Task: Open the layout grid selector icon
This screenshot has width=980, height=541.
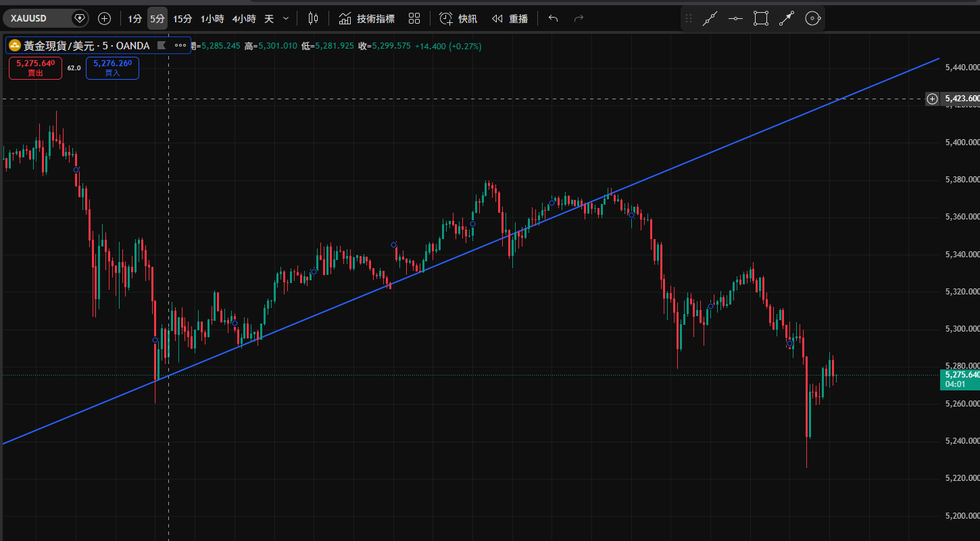Action: 414,18
